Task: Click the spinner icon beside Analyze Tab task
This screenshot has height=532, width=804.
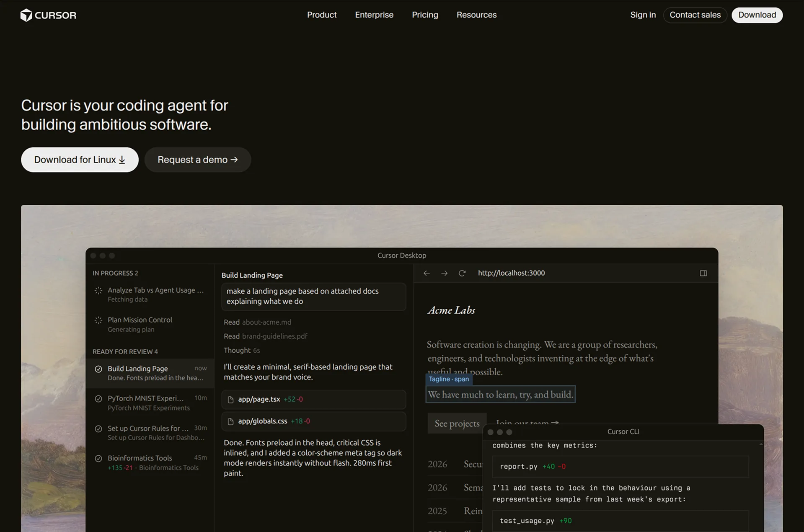Action: point(98,290)
